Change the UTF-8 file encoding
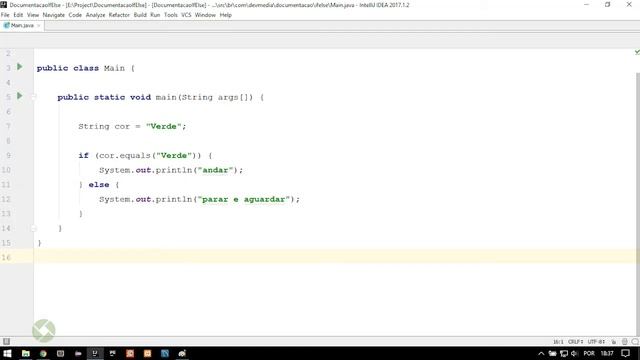Viewport: 640px width, 360px height. click(596, 342)
